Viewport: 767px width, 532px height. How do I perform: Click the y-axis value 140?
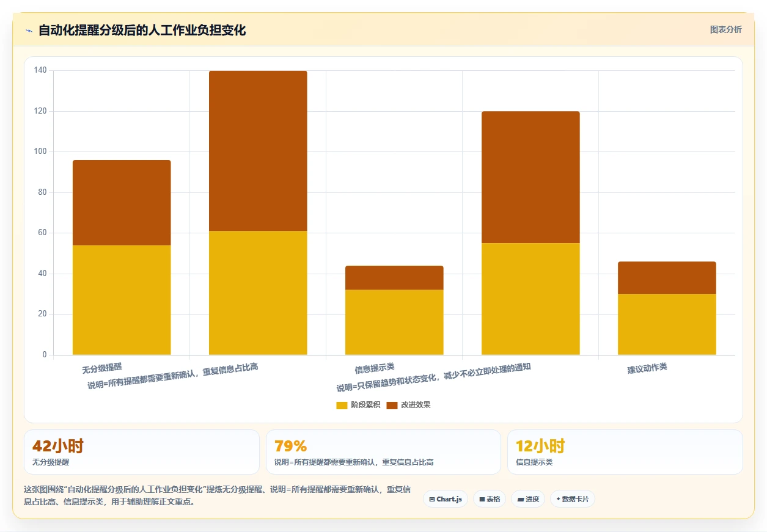pos(40,70)
